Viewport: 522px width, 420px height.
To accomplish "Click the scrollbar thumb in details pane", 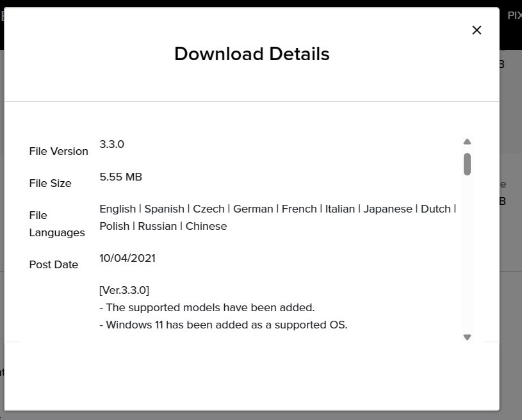I will (x=467, y=164).
